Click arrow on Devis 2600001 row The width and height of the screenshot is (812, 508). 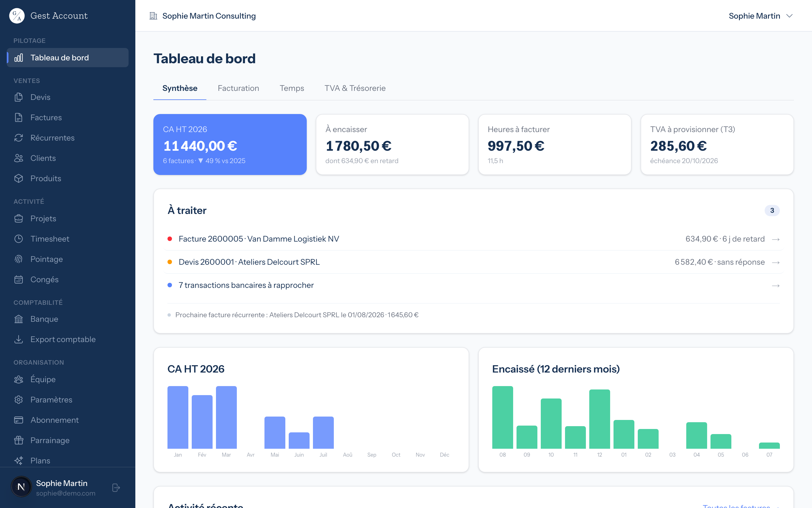(775, 262)
